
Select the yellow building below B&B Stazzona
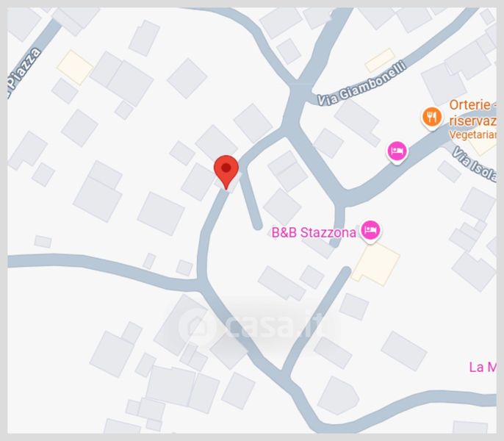(375, 265)
